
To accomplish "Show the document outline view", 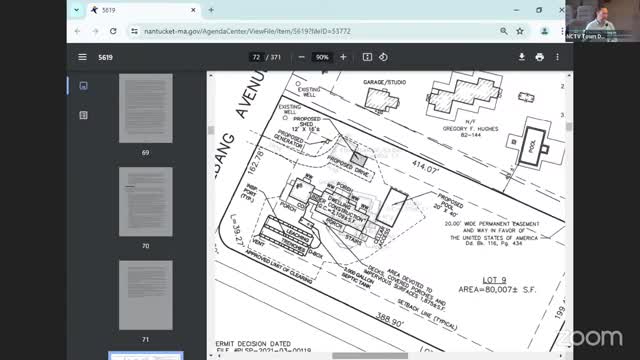I will tap(83, 115).
